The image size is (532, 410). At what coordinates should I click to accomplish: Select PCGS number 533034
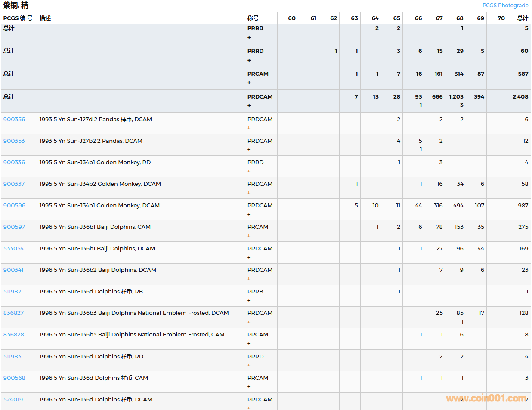[14, 249]
